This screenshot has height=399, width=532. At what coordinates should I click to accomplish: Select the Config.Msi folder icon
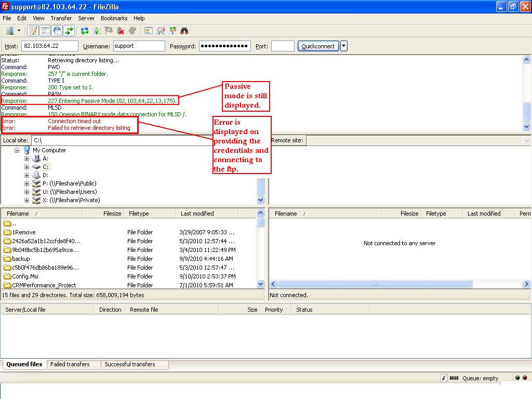click(x=7, y=276)
